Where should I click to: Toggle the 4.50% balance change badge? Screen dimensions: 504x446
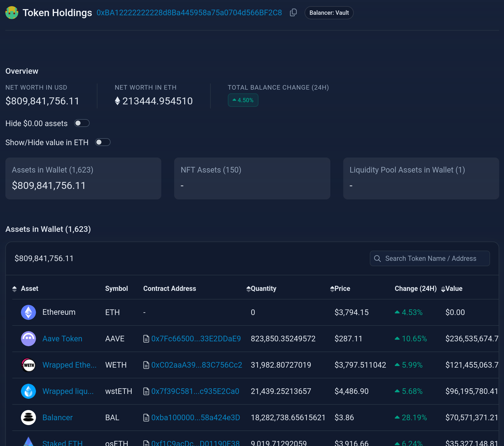pos(243,100)
